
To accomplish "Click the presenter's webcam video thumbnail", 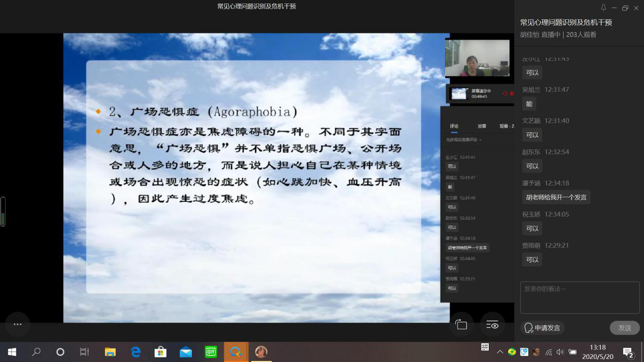I will 477,58.
